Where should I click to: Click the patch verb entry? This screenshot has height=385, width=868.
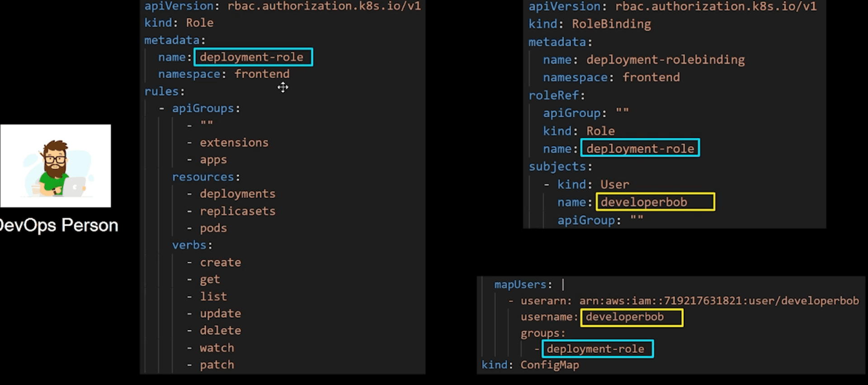[217, 365]
